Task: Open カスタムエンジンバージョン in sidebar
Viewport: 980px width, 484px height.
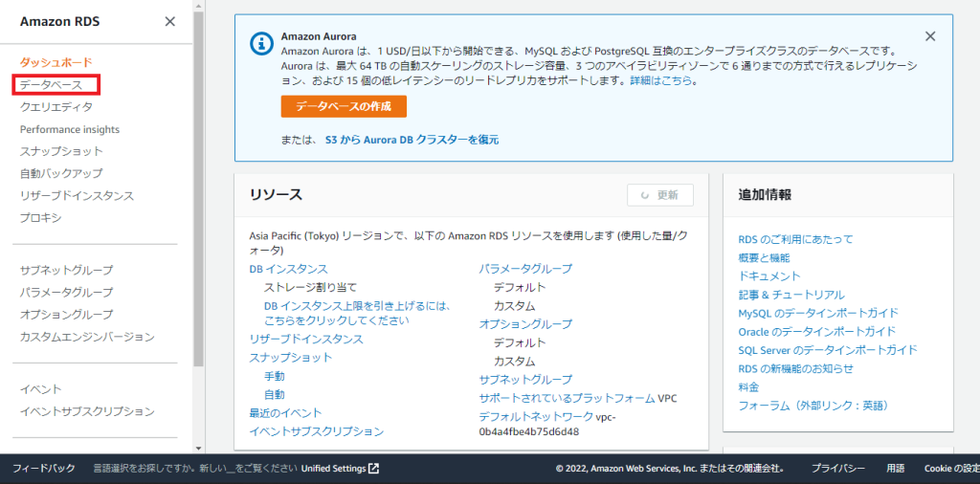Action: 87,337
